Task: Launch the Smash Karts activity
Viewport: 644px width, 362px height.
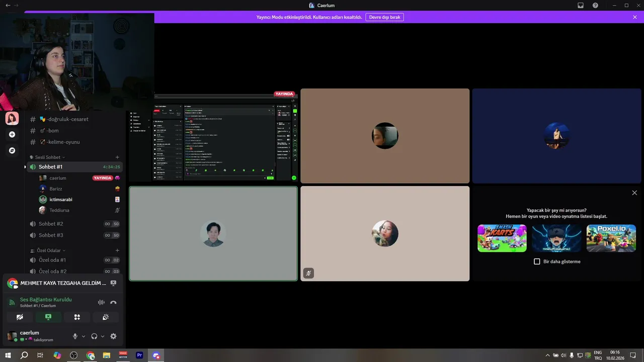Action: click(x=502, y=238)
